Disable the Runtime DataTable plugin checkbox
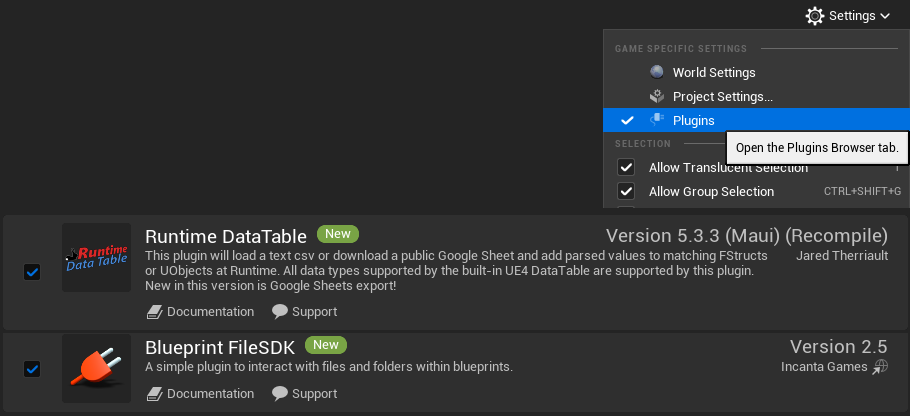Screen dimensions: 910x416 (32, 272)
